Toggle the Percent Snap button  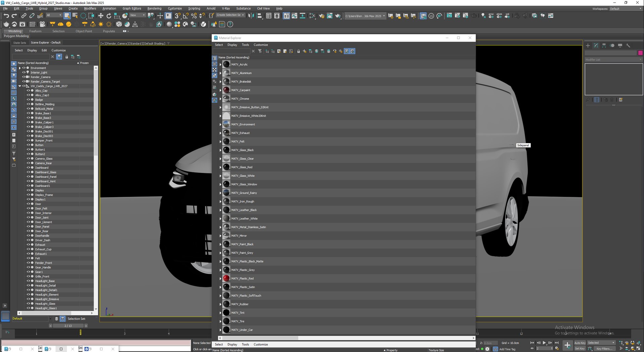(194, 16)
